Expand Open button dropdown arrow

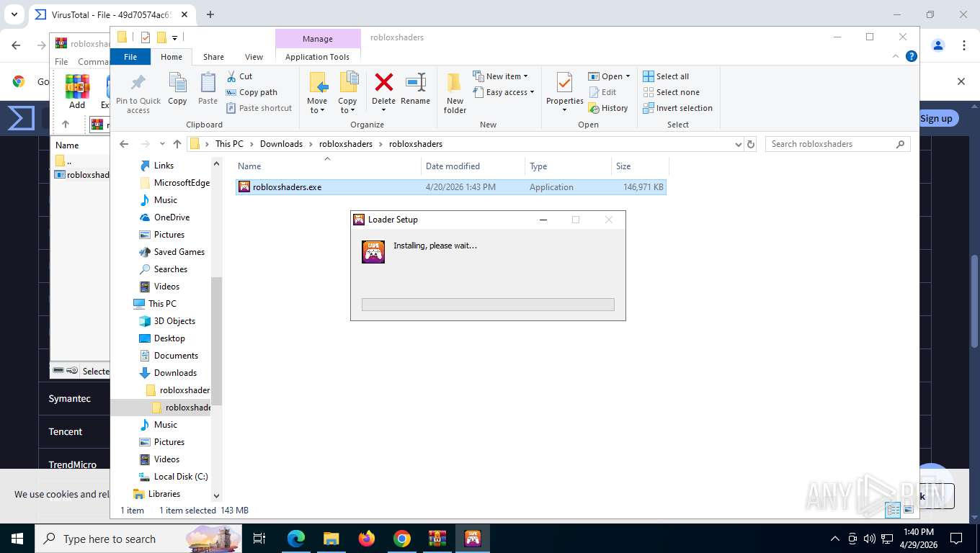click(x=628, y=76)
